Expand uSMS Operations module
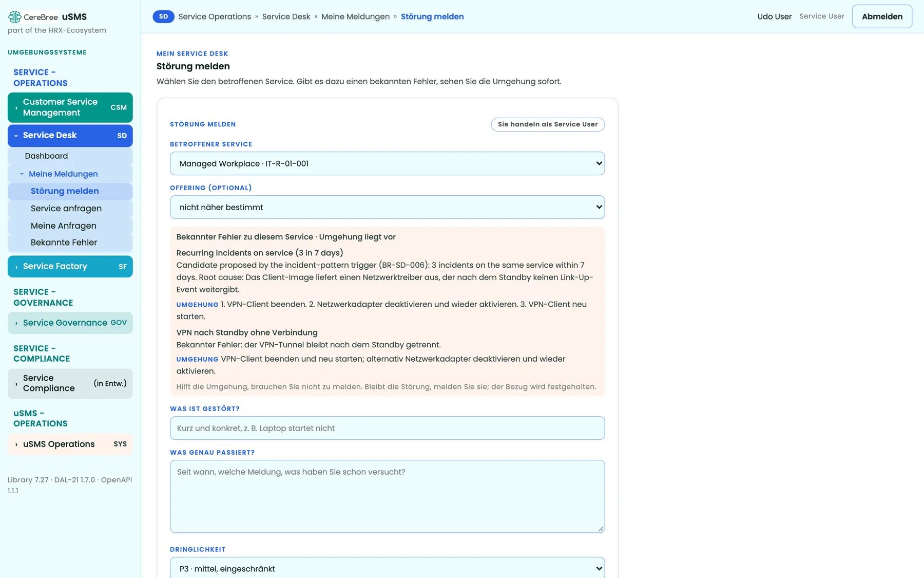Image resolution: width=924 pixels, height=578 pixels. point(70,444)
